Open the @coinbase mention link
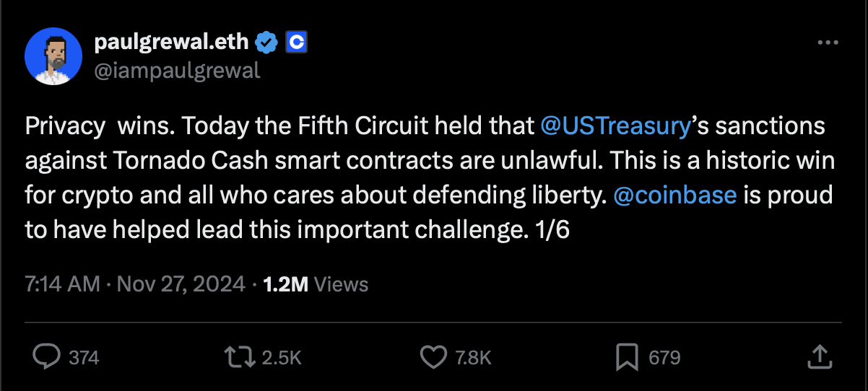Image resolution: width=868 pixels, height=391 pixels. (x=674, y=195)
